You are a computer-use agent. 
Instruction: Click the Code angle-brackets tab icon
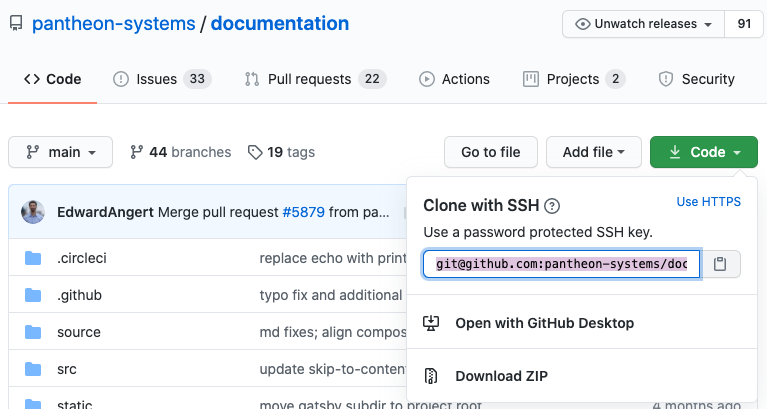point(32,79)
